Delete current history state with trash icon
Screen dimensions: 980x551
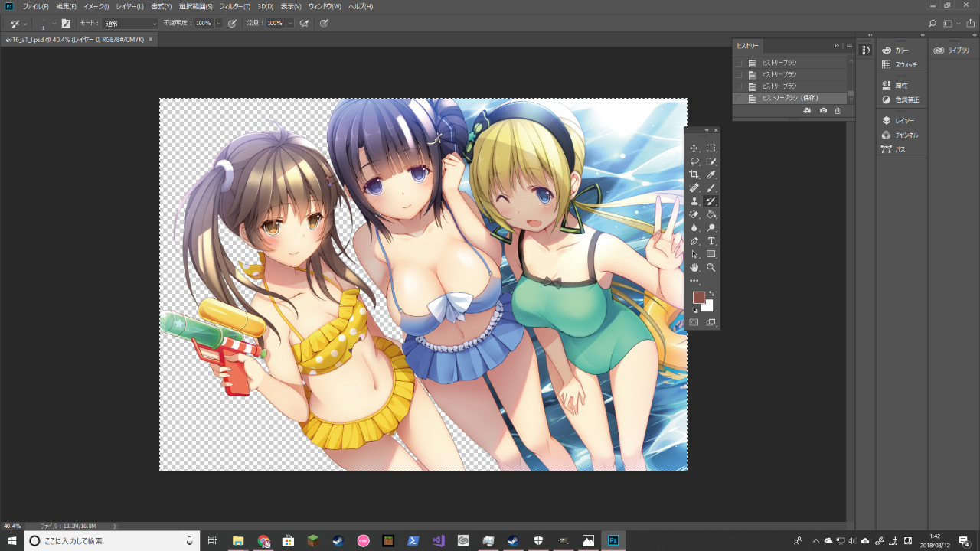tap(838, 111)
